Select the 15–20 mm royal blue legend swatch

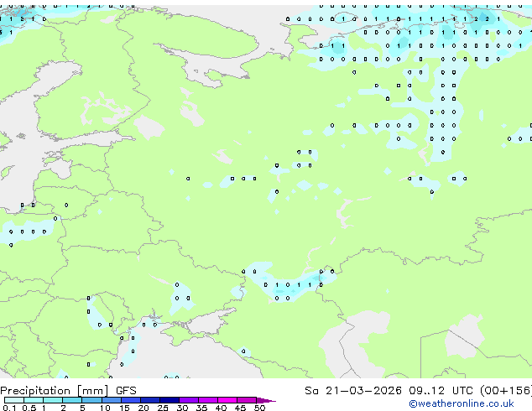pyautogui.click(x=131, y=400)
